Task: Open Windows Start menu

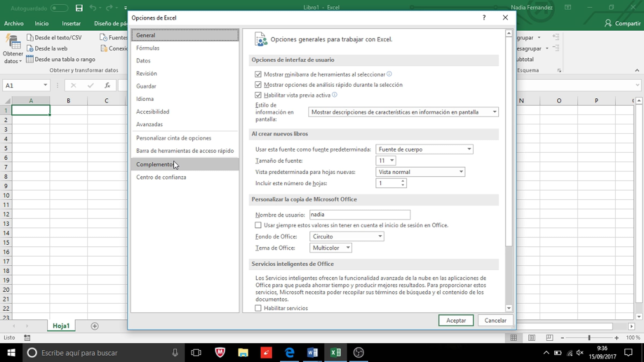Action: [11, 353]
